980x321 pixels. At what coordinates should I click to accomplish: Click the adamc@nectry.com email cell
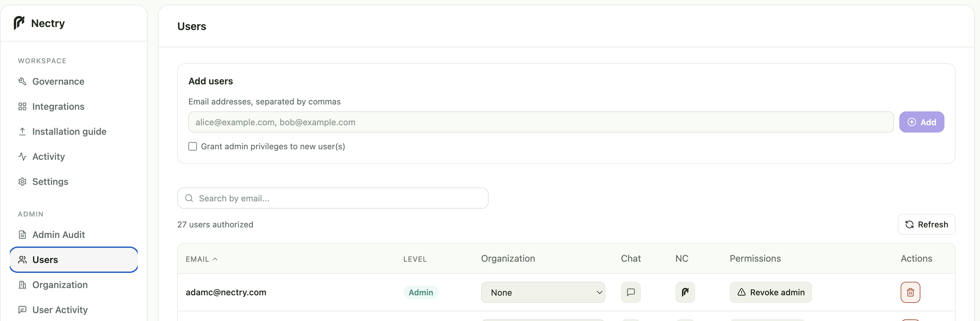[x=226, y=292]
